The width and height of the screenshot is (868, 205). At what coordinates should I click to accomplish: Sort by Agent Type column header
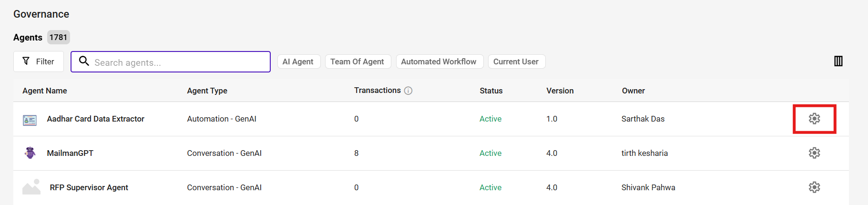click(x=207, y=91)
